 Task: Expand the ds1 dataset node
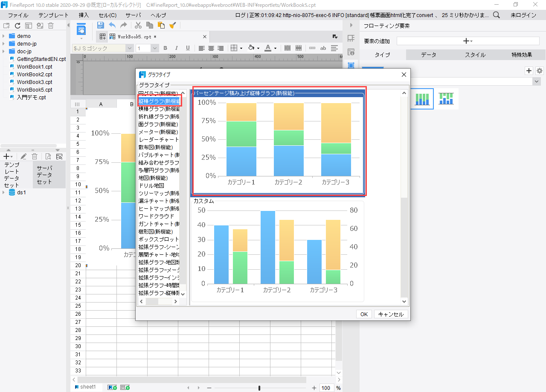click(4, 192)
